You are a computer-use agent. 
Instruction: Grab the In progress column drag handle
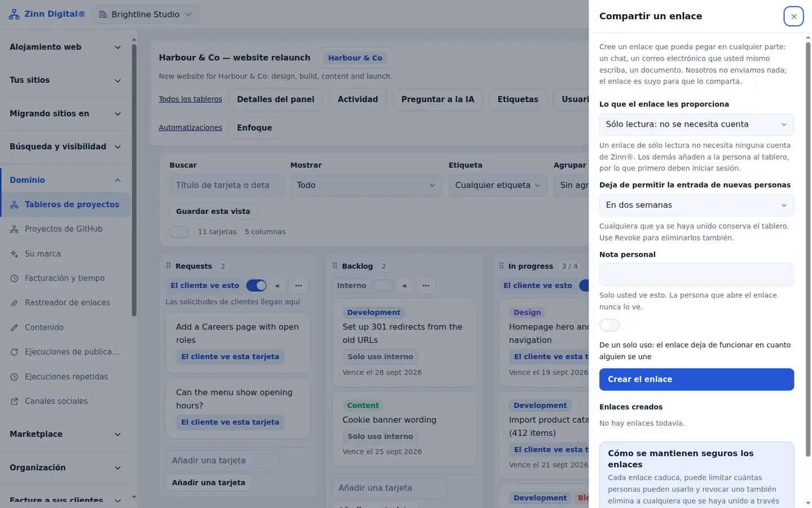[x=501, y=266]
